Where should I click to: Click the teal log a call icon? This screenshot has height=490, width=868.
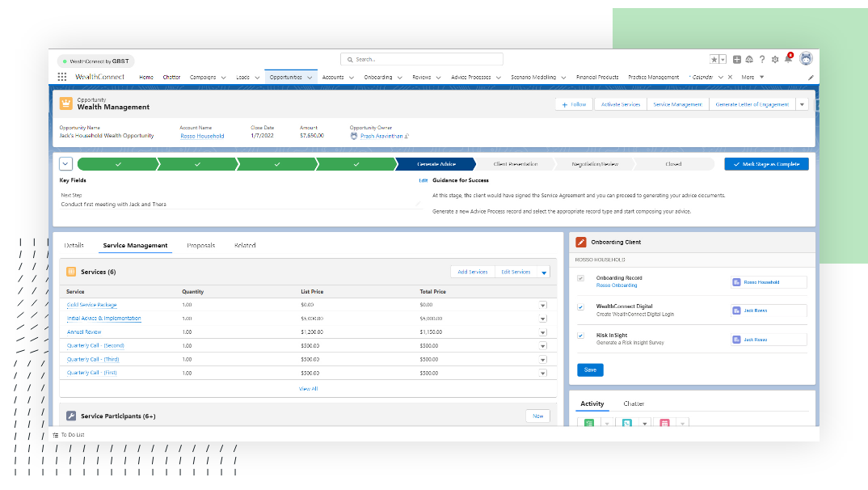point(626,423)
